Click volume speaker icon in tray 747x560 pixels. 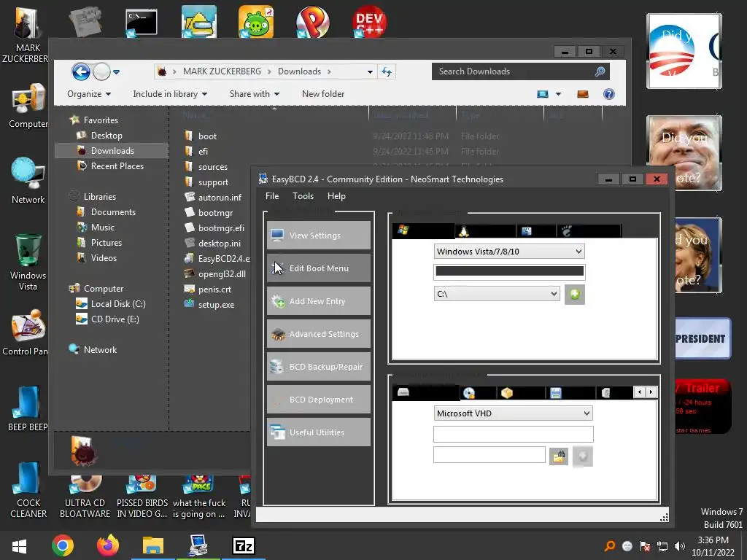click(680, 546)
